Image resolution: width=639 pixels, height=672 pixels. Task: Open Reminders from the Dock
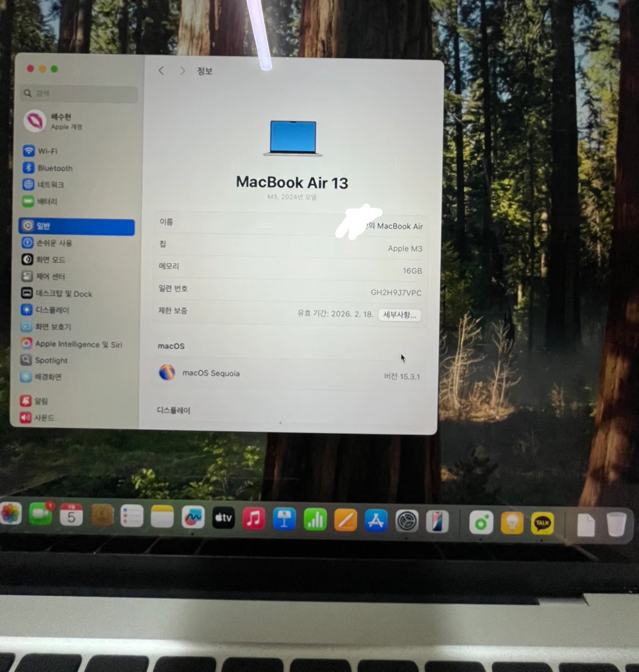click(x=132, y=517)
